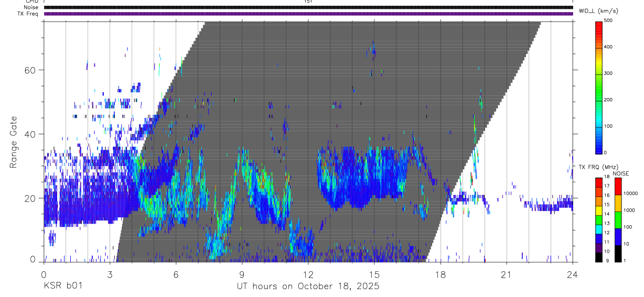Screen dimensions: 644x297
Task: Click the "500" spectral width tick
Action: click(608, 20)
